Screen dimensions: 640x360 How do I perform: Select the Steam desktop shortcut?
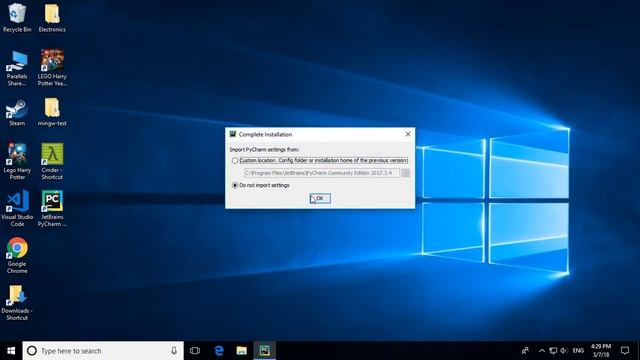(x=17, y=112)
